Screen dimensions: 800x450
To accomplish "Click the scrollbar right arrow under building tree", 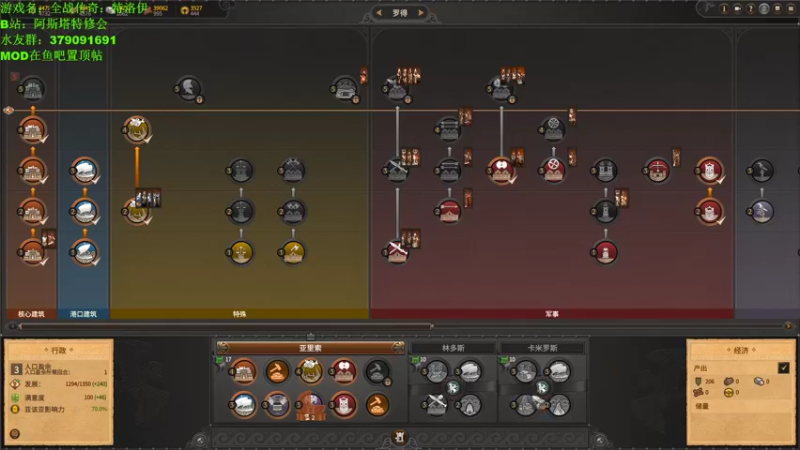I will [x=788, y=326].
